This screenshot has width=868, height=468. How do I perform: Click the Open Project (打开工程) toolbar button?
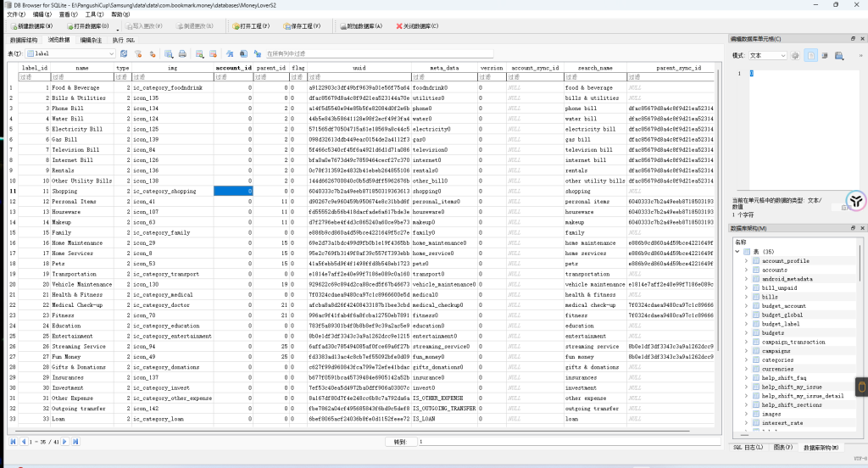(x=251, y=26)
